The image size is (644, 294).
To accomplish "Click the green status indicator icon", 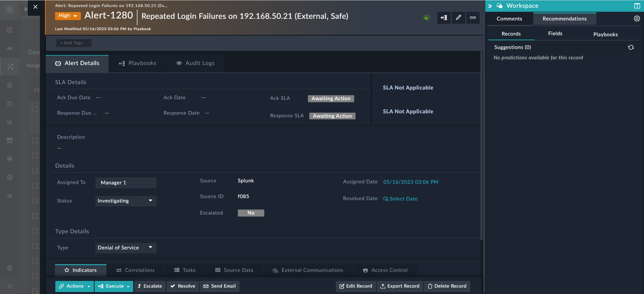I will pyautogui.click(x=426, y=18).
